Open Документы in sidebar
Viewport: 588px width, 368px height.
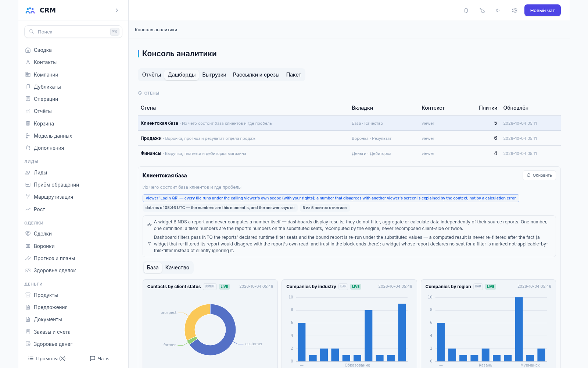click(73, 319)
